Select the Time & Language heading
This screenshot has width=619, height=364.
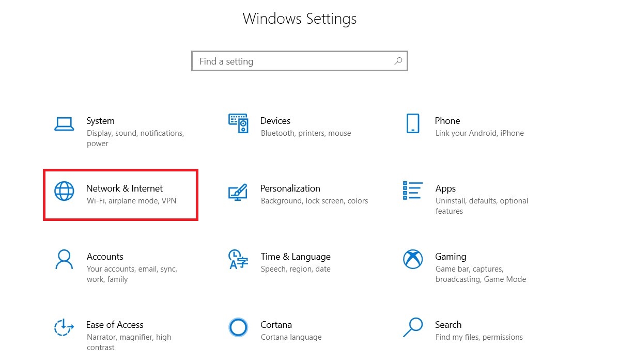click(296, 257)
